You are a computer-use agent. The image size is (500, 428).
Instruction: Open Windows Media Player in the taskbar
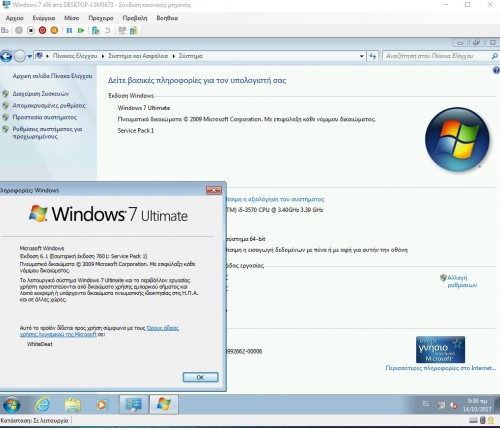[x=102, y=405]
